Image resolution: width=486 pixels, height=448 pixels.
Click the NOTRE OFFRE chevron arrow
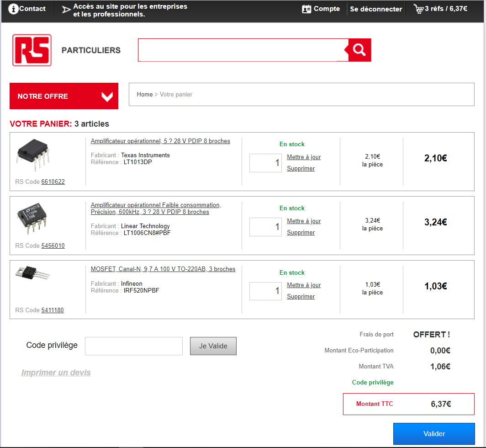pyautogui.click(x=107, y=97)
